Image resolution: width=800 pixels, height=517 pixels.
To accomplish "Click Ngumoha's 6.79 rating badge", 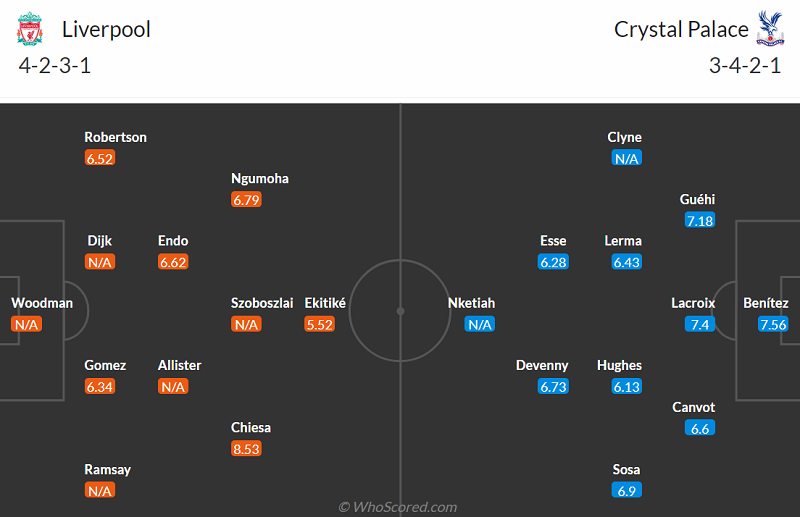I will pyautogui.click(x=246, y=200).
